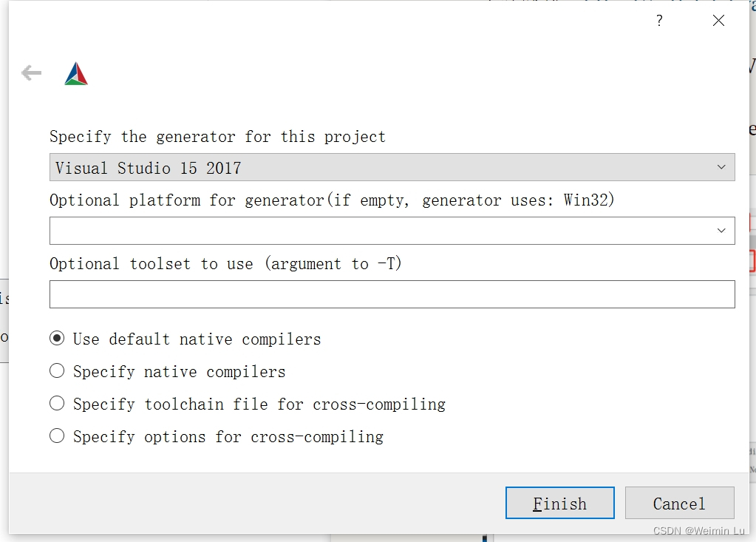Click the help question mark

658,21
